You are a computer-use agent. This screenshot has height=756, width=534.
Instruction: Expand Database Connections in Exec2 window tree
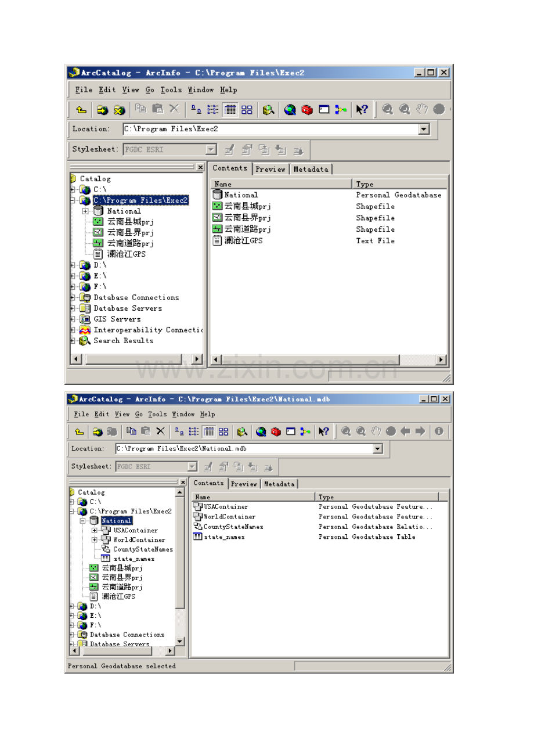[x=73, y=298]
